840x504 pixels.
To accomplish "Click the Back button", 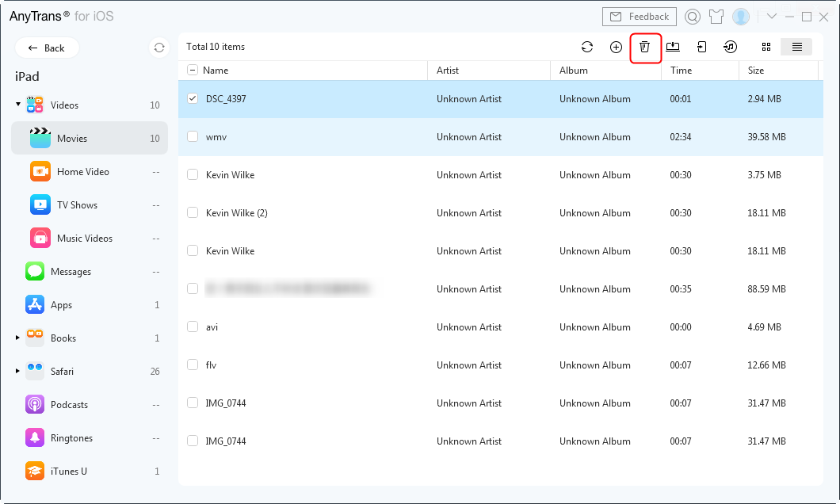I will [x=47, y=48].
